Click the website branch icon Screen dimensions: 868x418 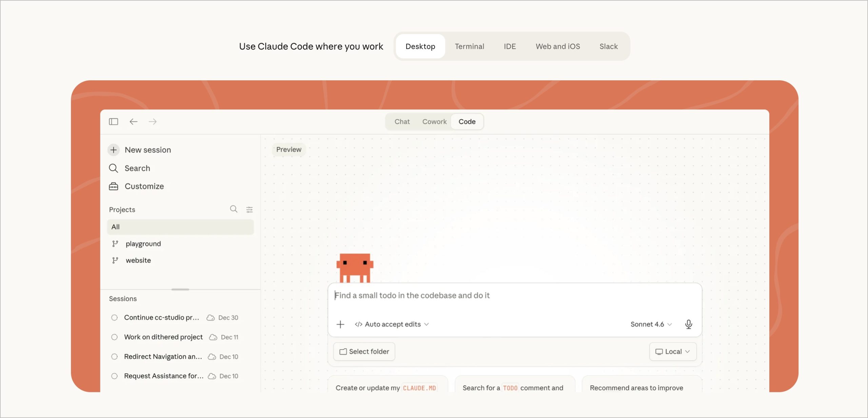coord(115,260)
